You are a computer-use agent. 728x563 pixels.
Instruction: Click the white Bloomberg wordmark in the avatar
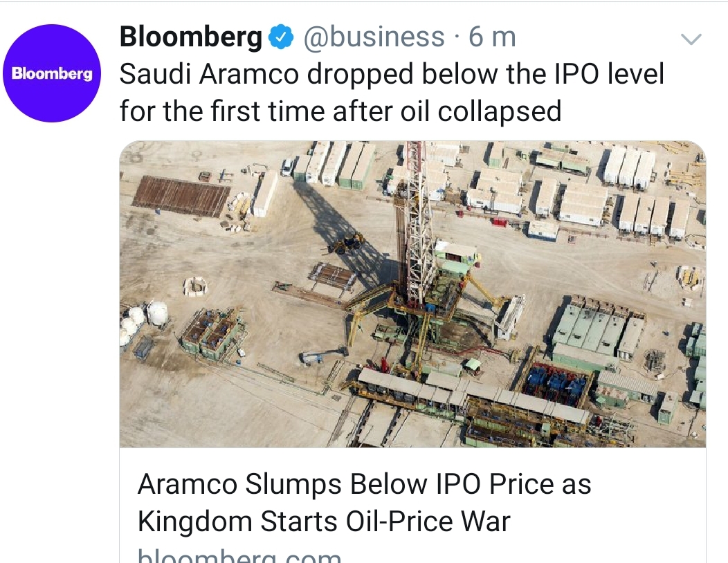[x=52, y=74]
